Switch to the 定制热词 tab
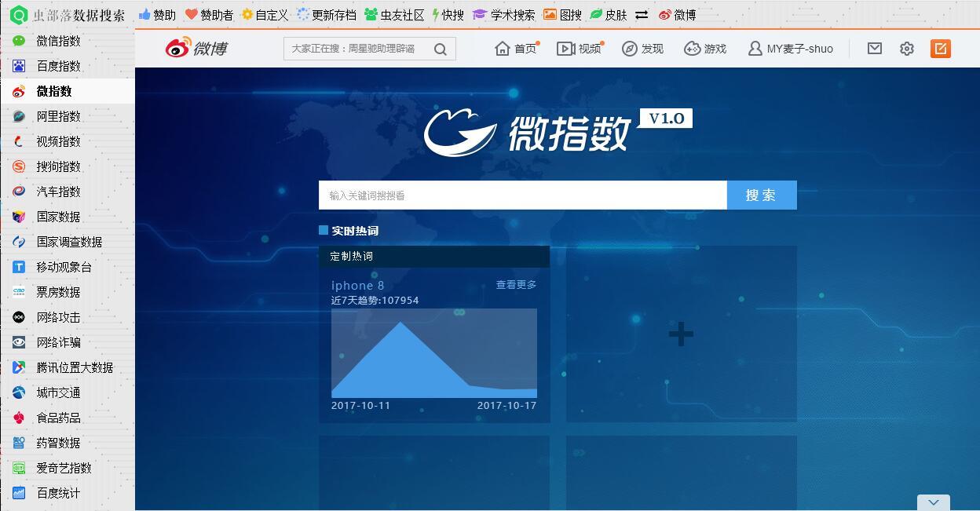The height and width of the screenshot is (511, 980). [x=351, y=256]
